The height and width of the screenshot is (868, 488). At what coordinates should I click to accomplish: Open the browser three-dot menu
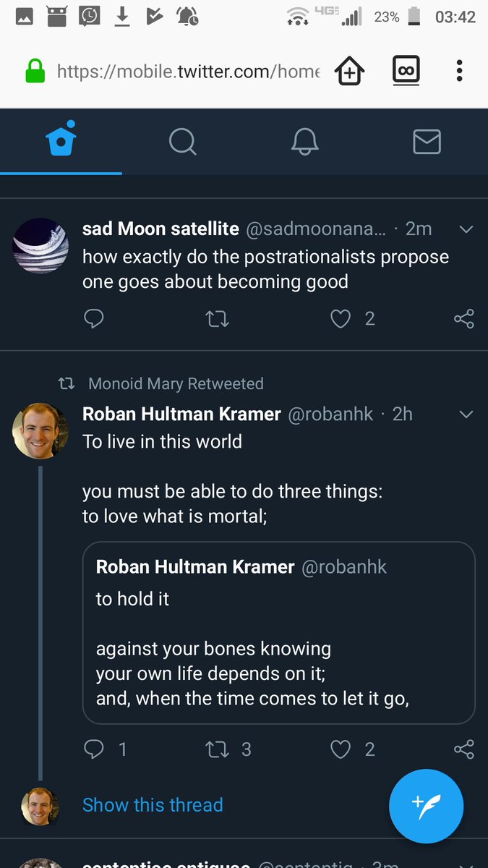click(x=459, y=71)
